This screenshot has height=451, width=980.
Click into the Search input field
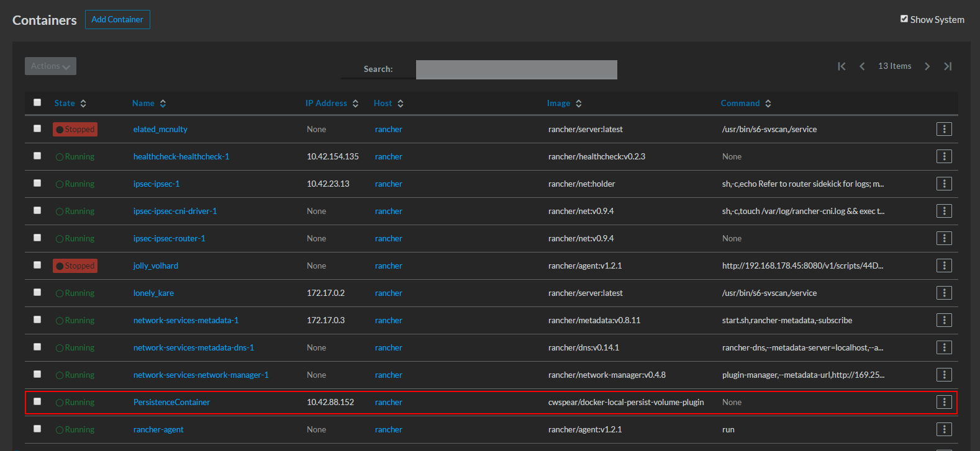pyautogui.click(x=517, y=69)
